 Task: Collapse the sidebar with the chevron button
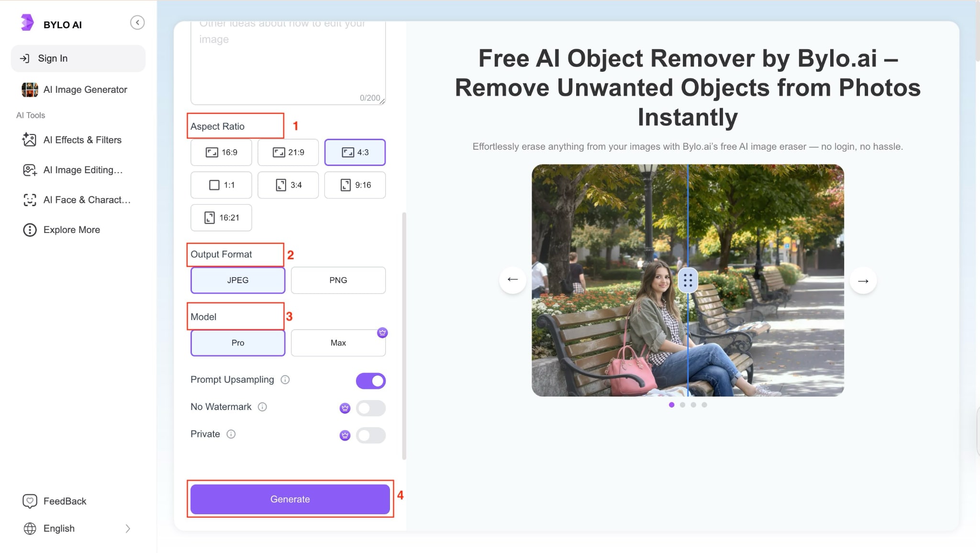click(137, 22)
